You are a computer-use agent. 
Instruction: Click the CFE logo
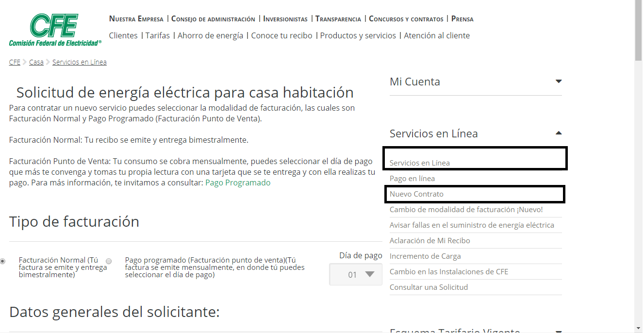(55, 30)
